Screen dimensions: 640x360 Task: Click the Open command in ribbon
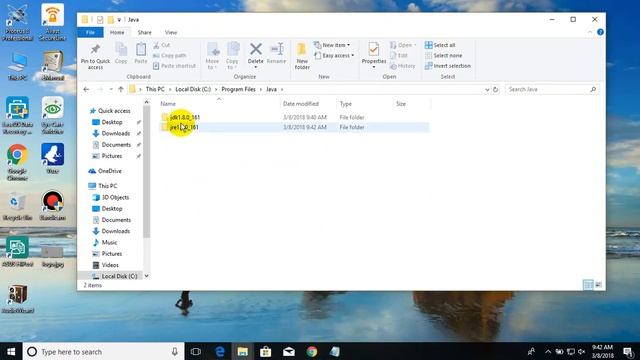(403, 45)
